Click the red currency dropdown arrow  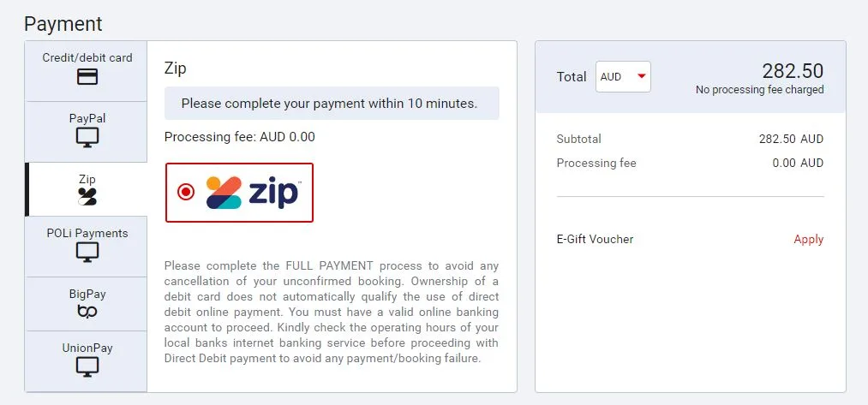click(640, 77)
